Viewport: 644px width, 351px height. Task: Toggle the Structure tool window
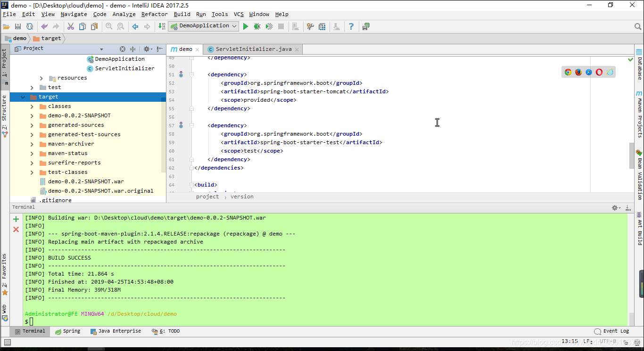point(4,116)
